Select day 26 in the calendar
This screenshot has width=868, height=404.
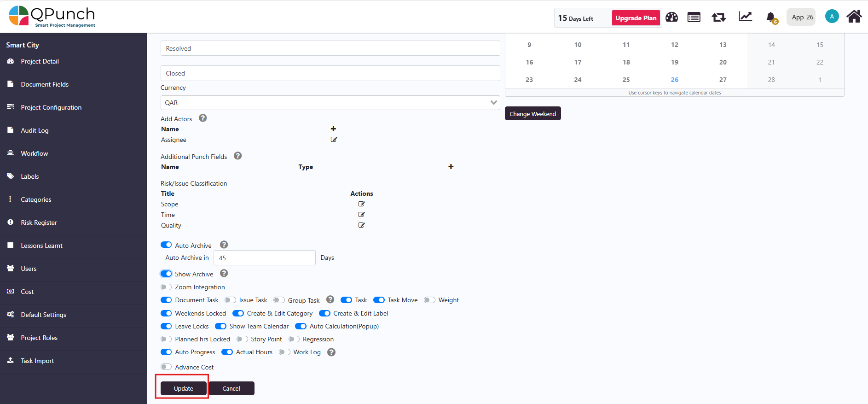coord(675,80)
